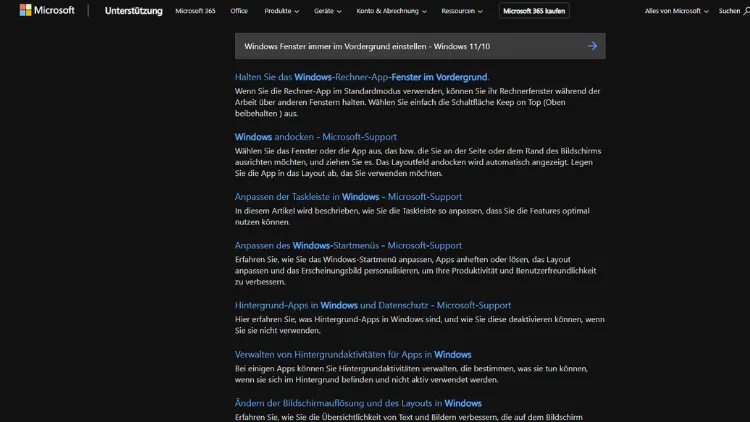Open the Unterstützung home link
This screenshot has height=422, width=750.
coord(133,11)
